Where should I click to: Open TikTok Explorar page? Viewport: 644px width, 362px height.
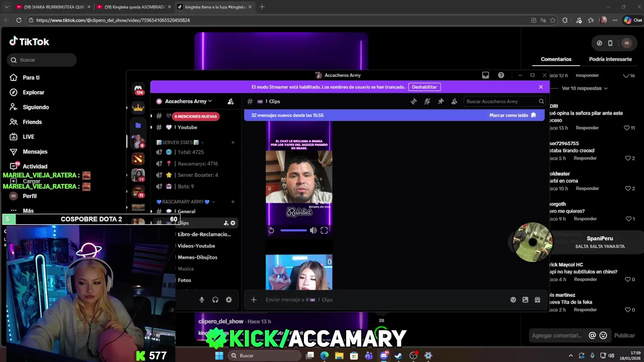coord(33,93)
